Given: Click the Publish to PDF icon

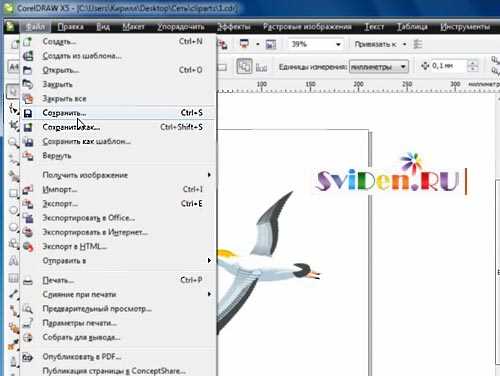Looking at the screenshot, I should pyautogui.click(x=28, y=357).
